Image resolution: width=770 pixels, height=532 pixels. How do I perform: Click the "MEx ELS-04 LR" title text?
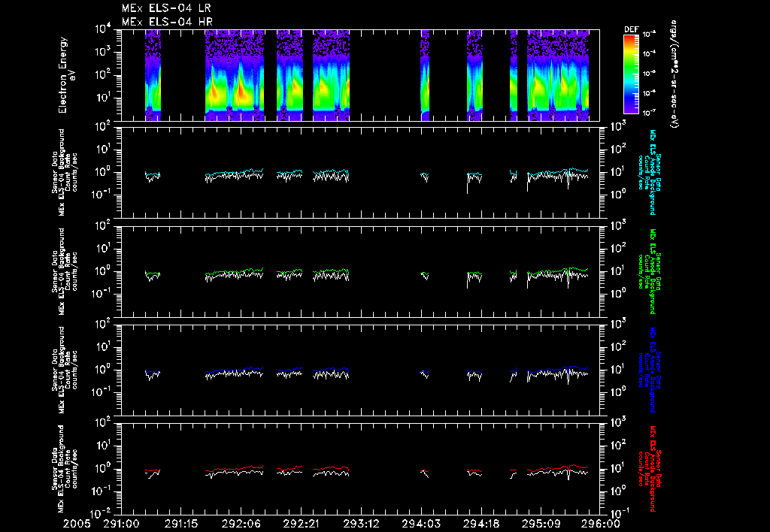(166, 8)
